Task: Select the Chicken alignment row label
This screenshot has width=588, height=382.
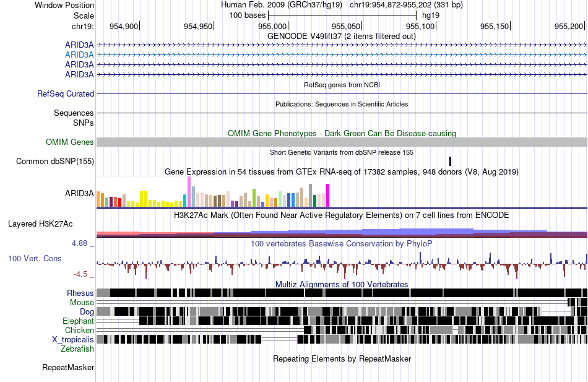Action: point(79,330)
